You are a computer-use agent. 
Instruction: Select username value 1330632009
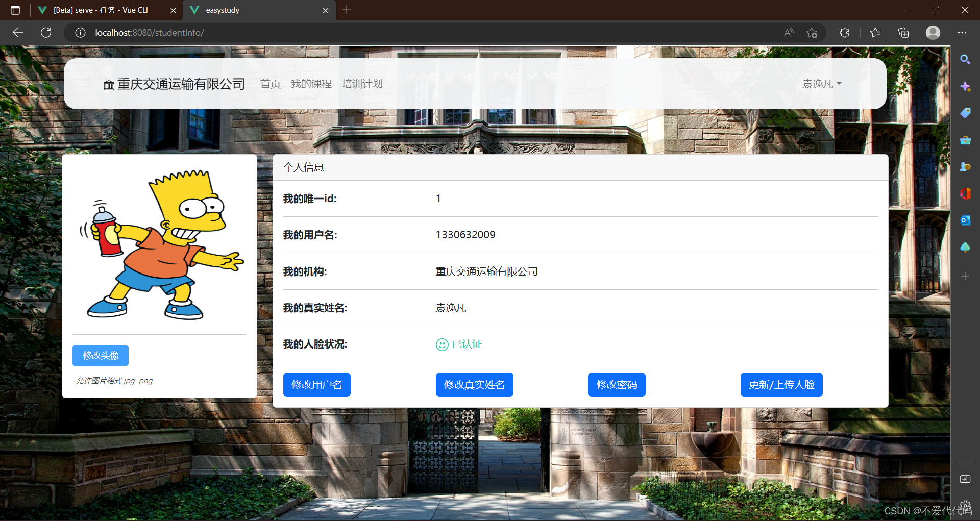[x=465, y=235]
